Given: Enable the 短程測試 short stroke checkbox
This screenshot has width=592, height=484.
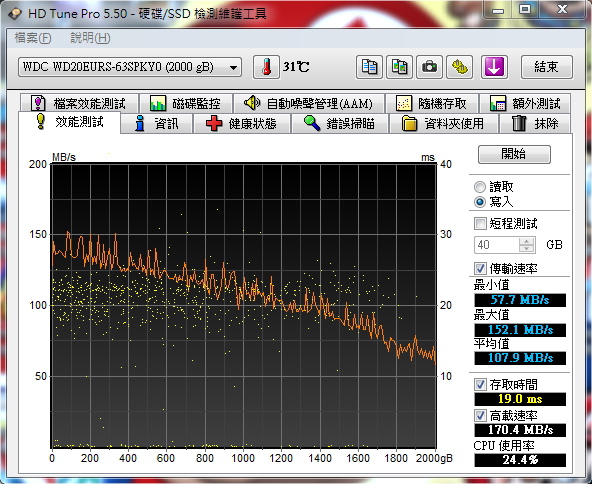Looking at the screenshot, I should tap(480, 224).
